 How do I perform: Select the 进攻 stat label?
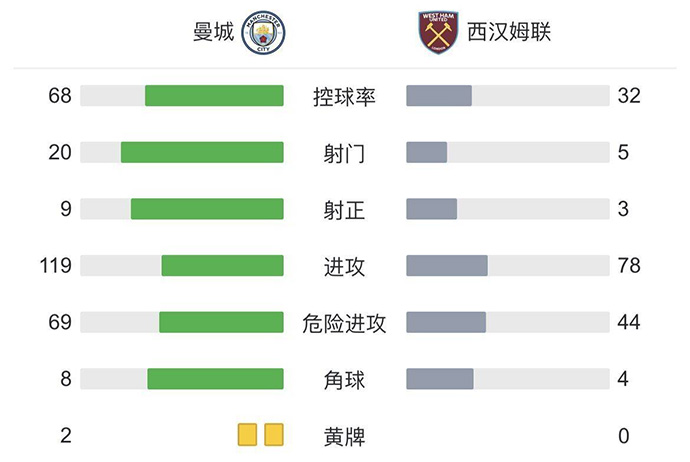pyautogui.click(x=344, y=266)
